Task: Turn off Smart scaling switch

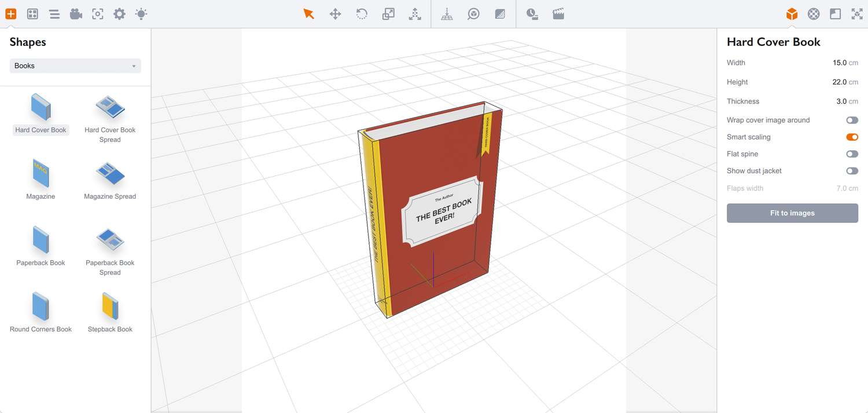Action: [x=852, y=137]
